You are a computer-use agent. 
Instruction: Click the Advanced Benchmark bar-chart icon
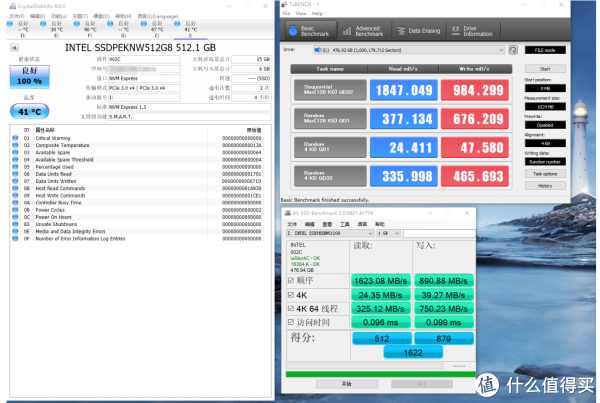pos(347,31)
